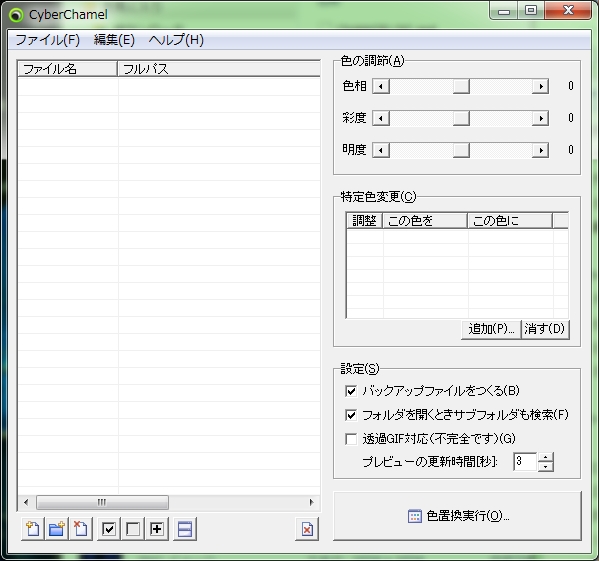Click the この色を column header
This screenshot has height=561, width=599.
425,221
